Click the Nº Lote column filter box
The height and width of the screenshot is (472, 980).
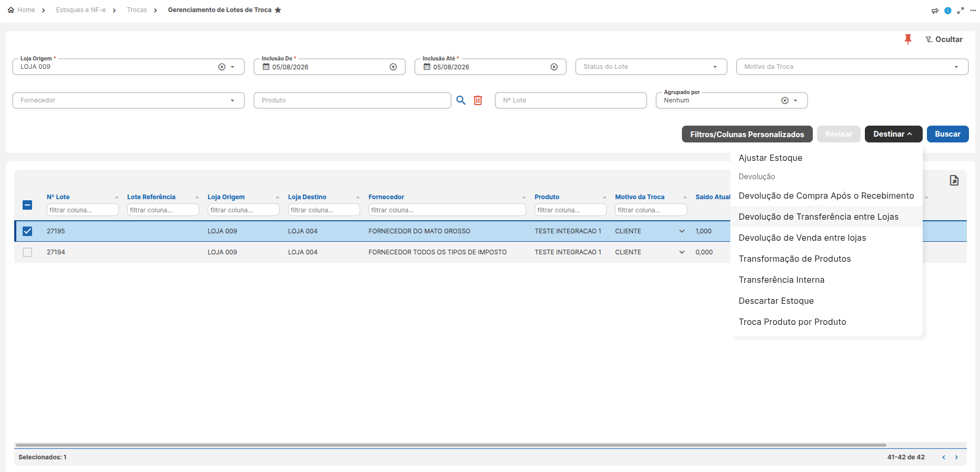83,210
